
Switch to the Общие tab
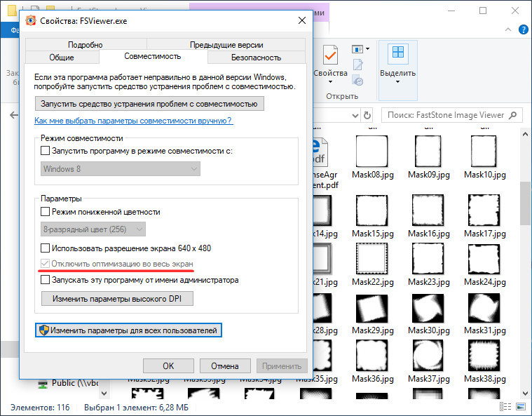(x=62, y=57)
